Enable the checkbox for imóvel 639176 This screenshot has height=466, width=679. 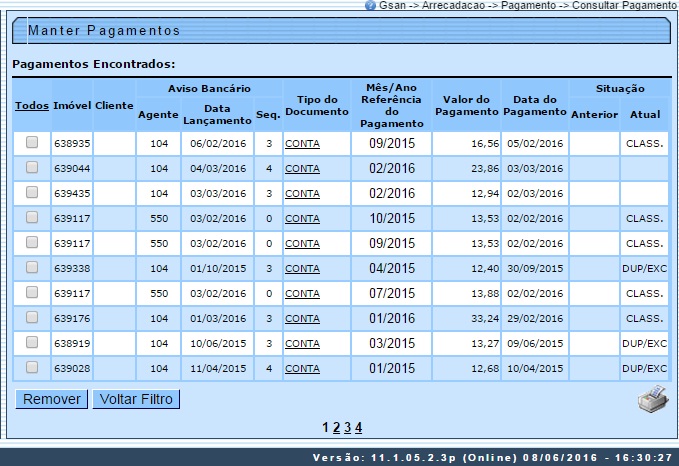(x=32, y=317)
